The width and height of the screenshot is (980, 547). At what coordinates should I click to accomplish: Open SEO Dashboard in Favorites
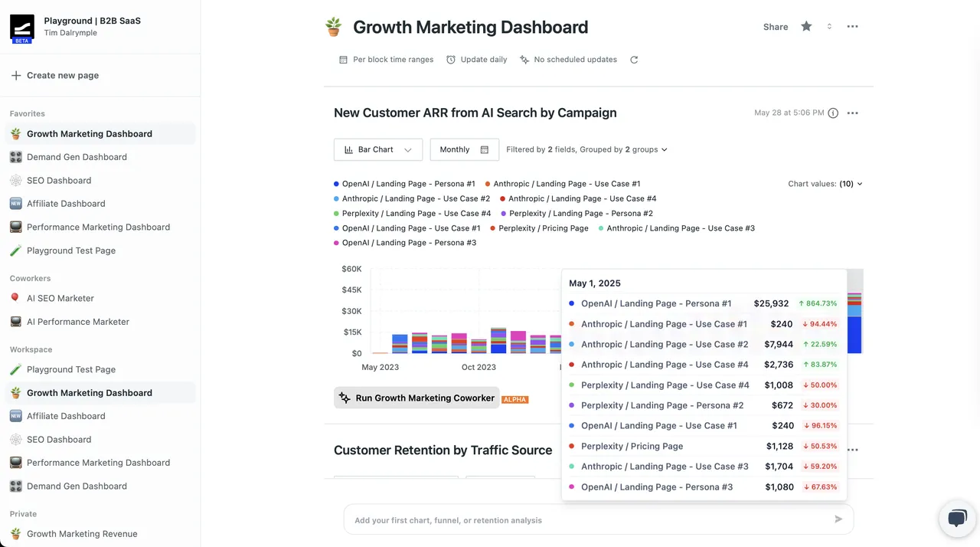tap(59, 181)
